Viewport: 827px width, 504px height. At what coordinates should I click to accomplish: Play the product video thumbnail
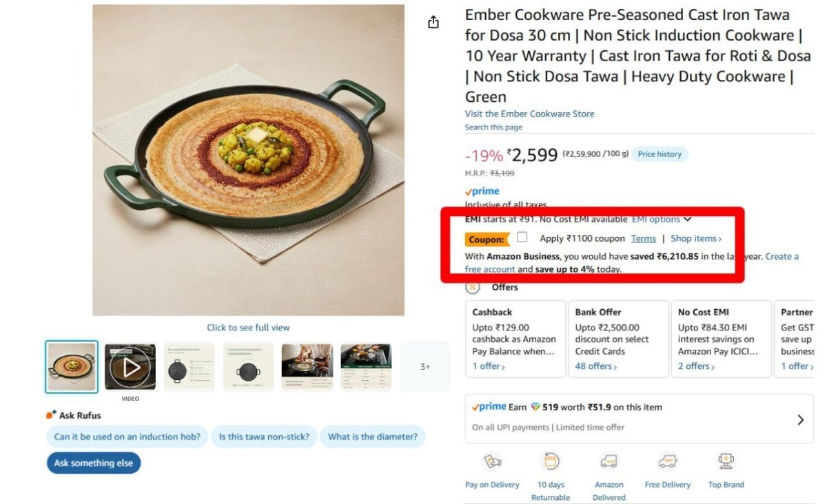(130, 367)
